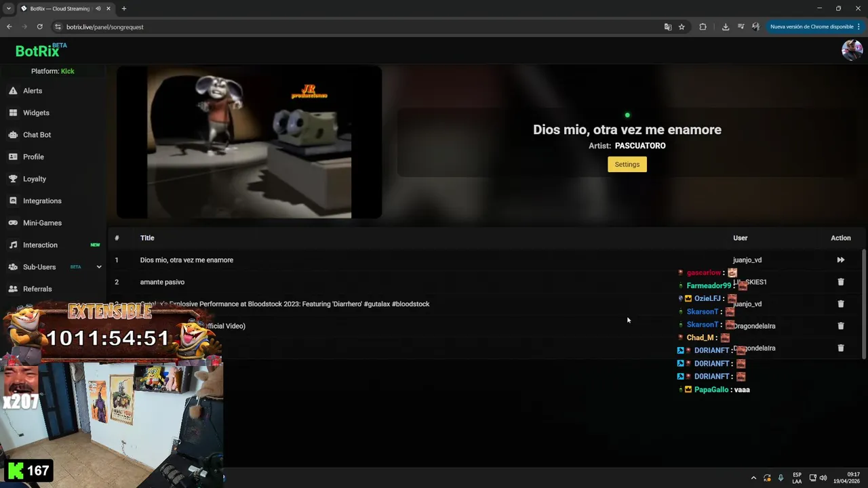Open the taskbar clock and date

(846, 478)
